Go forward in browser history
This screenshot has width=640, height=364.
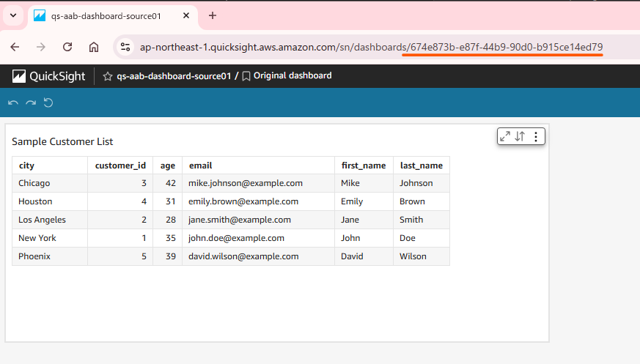[x=41, y=47]
